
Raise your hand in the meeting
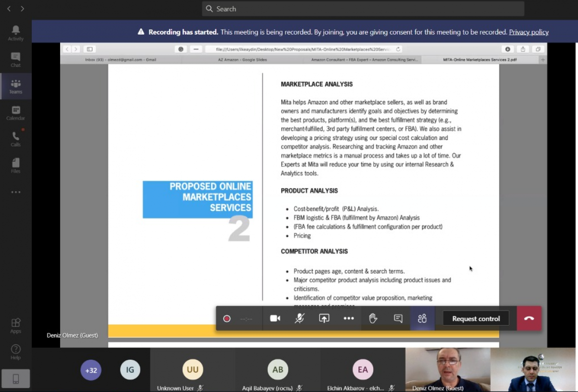pyautogui.click(x=373, y=318)
